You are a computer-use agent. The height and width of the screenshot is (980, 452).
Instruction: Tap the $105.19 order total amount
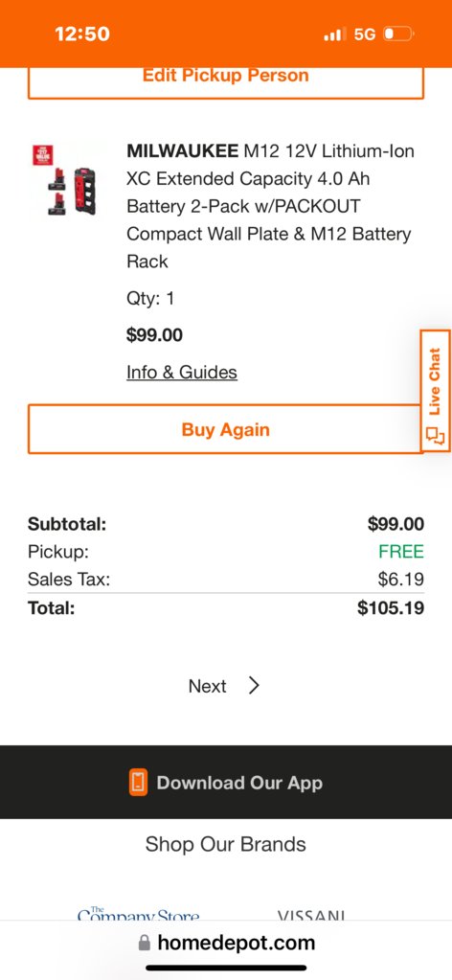point(391,607)
